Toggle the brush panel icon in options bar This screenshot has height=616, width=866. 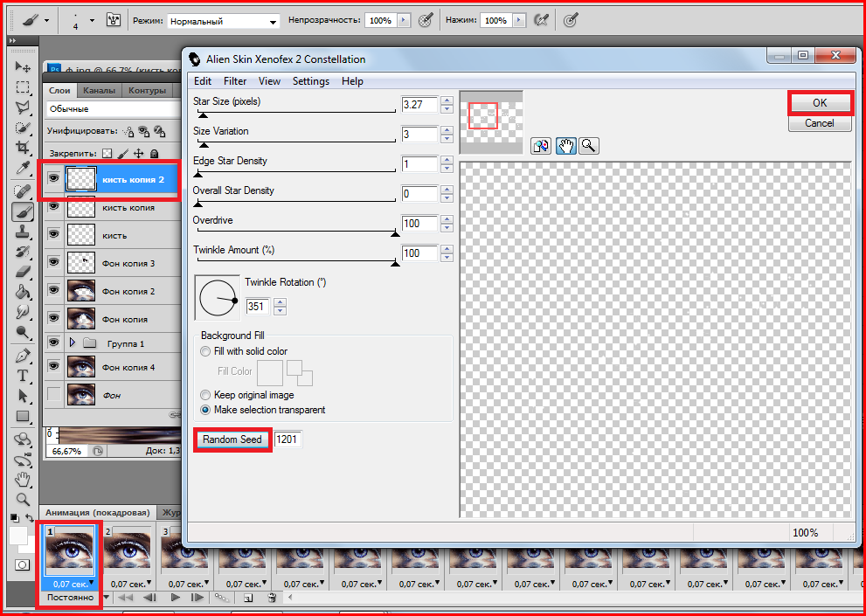pyautogui.click(x=113, y=20)
